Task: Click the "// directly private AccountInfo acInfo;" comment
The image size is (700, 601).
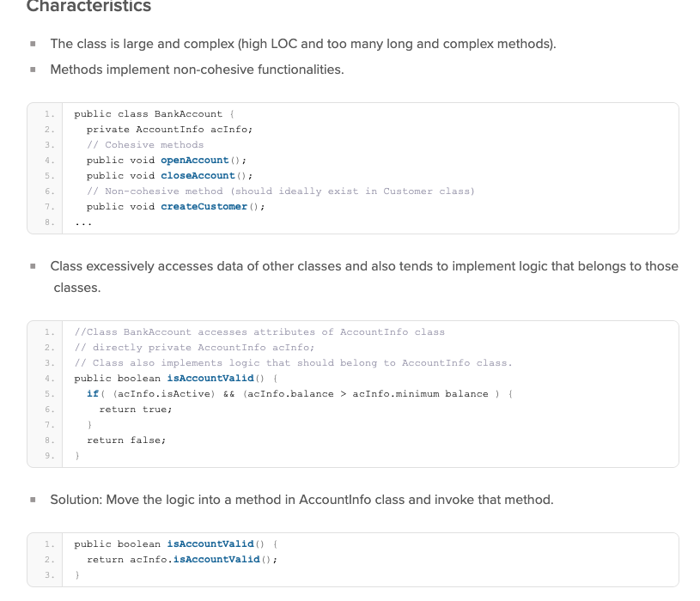Action: click(x=195, y=347)
